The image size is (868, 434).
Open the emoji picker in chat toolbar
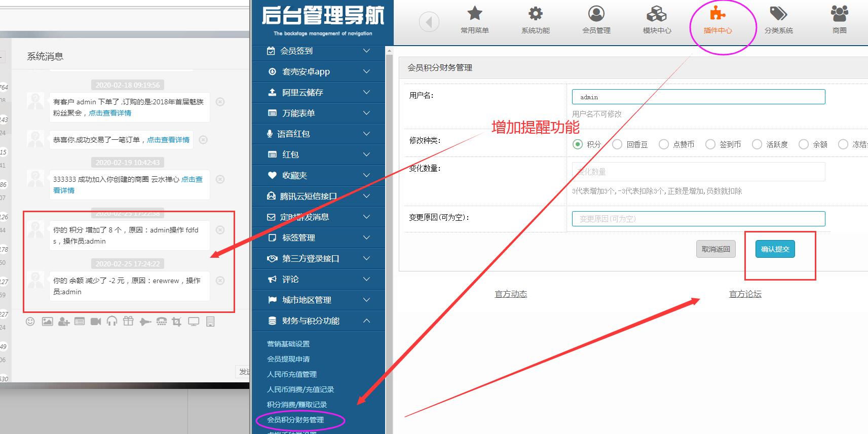[30, 322]
